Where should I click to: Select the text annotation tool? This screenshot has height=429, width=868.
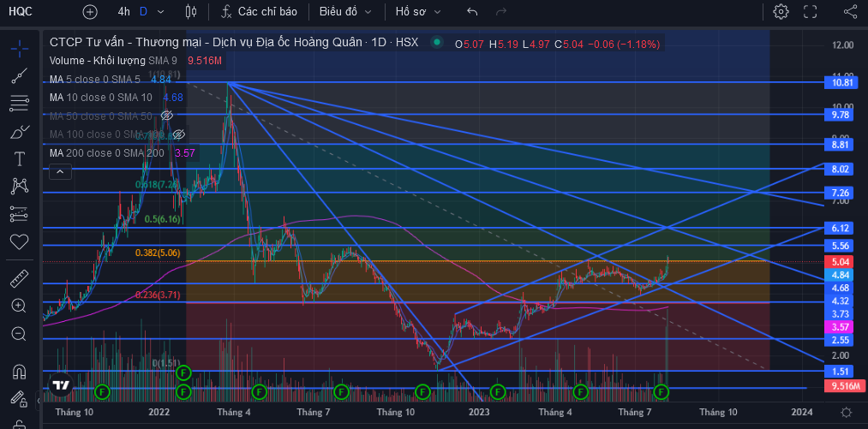20,159
